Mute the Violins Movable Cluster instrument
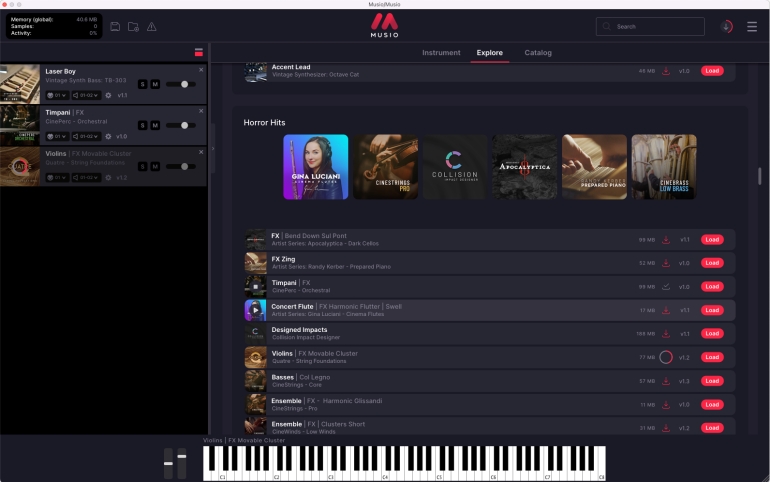The width and height of the screenshot is (770, 482). tap(155, 167)
